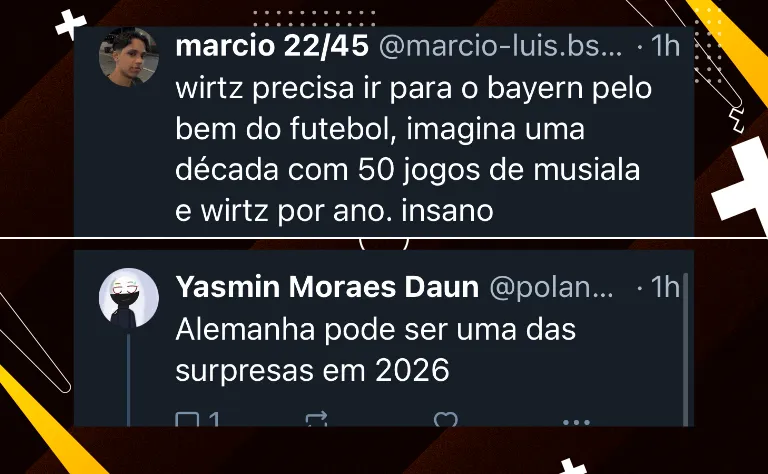Click the scrollbar beside Yasmin's post
The image size is (768, 474).
point(686,350)
